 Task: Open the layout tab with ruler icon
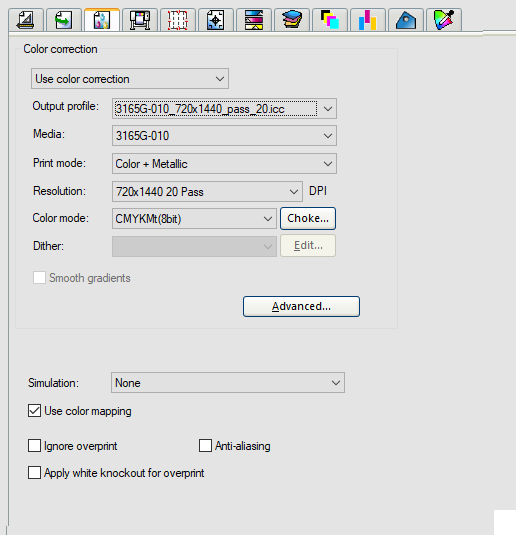click(26, 20)
